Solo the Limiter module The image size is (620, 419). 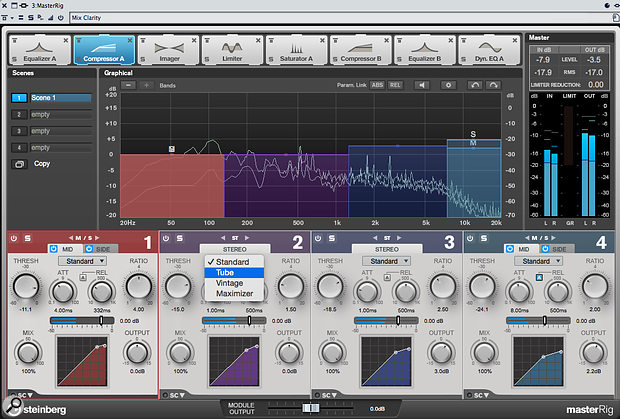point(207,59)
